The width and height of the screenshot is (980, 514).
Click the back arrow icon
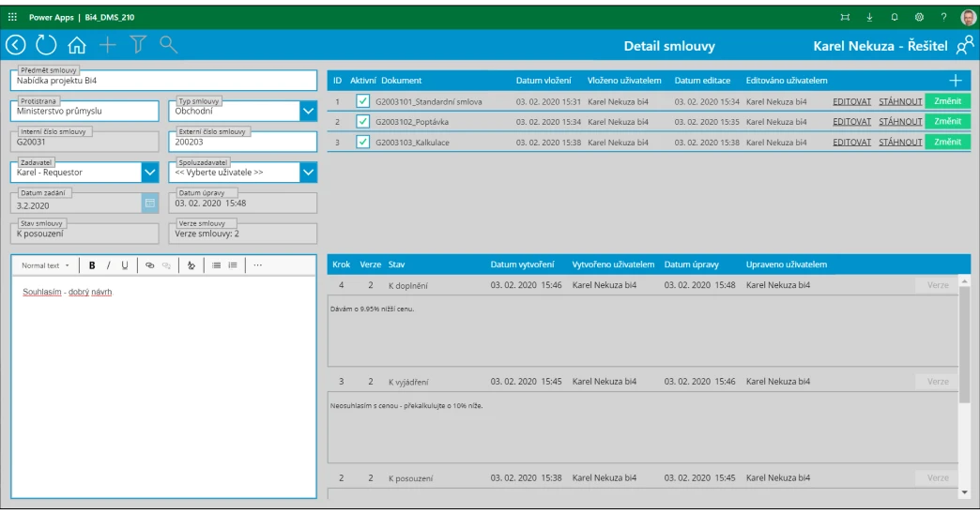16,44
